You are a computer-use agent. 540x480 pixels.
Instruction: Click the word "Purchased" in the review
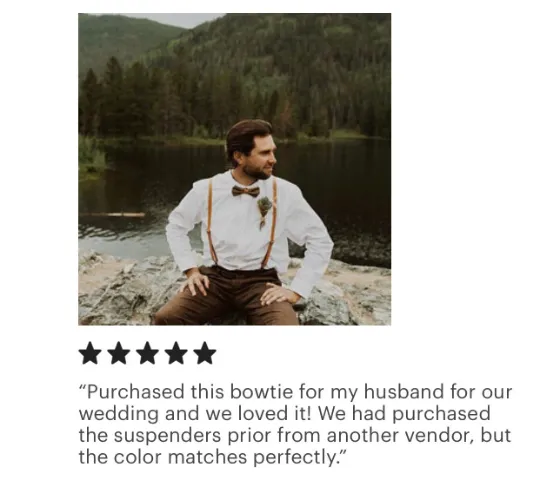135,392
